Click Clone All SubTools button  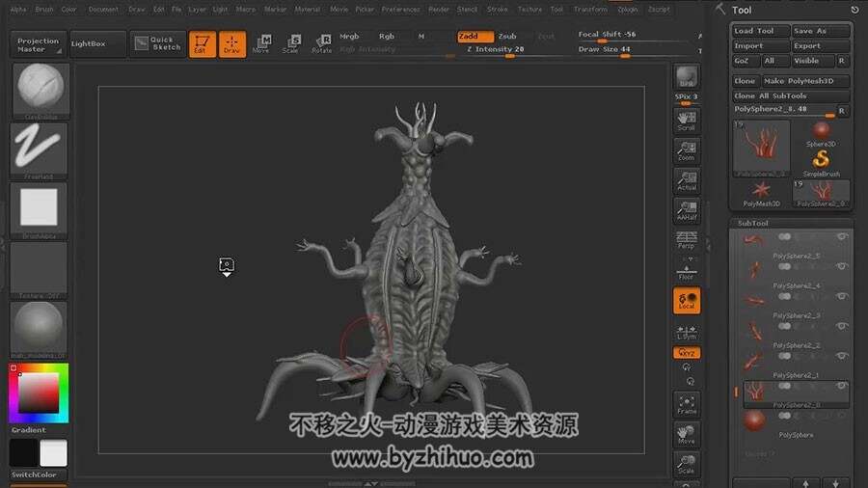791,95
